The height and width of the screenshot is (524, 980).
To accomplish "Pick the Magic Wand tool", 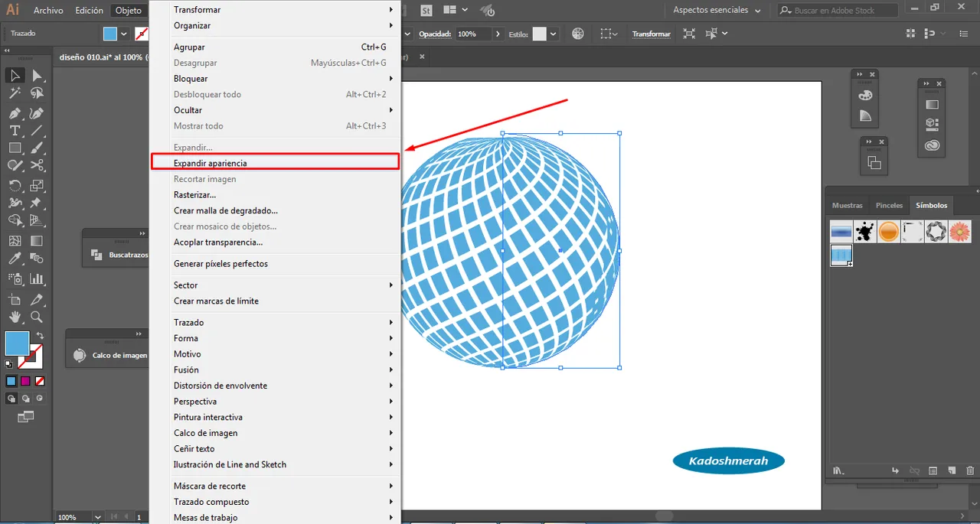I will click(15, 93).
